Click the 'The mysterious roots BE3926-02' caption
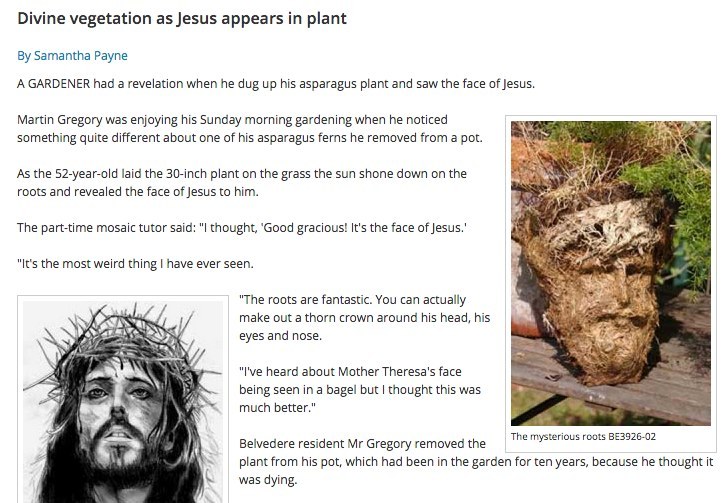Screen dimensions: 722x503 [583, 437]
